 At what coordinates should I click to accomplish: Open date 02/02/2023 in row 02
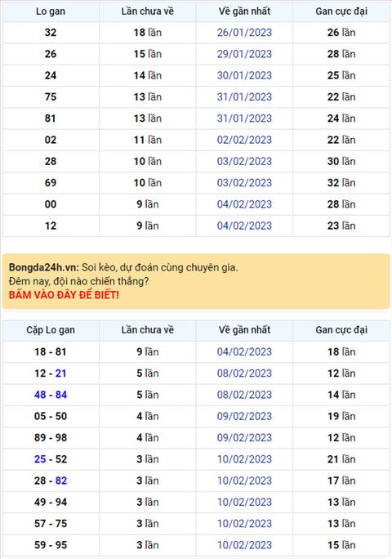[x=244, y=140]
